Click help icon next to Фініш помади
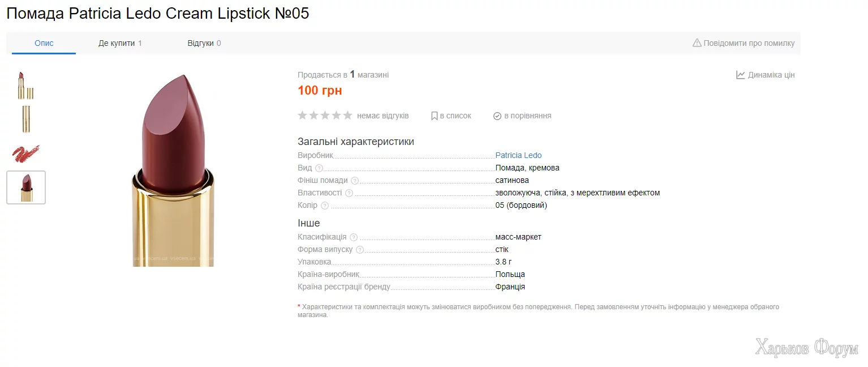Screen dimensions: 868x367 click(355, 181)
